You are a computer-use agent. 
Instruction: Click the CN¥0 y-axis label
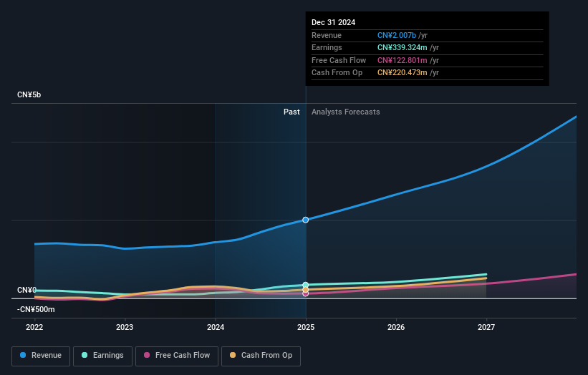click(26, 291)
